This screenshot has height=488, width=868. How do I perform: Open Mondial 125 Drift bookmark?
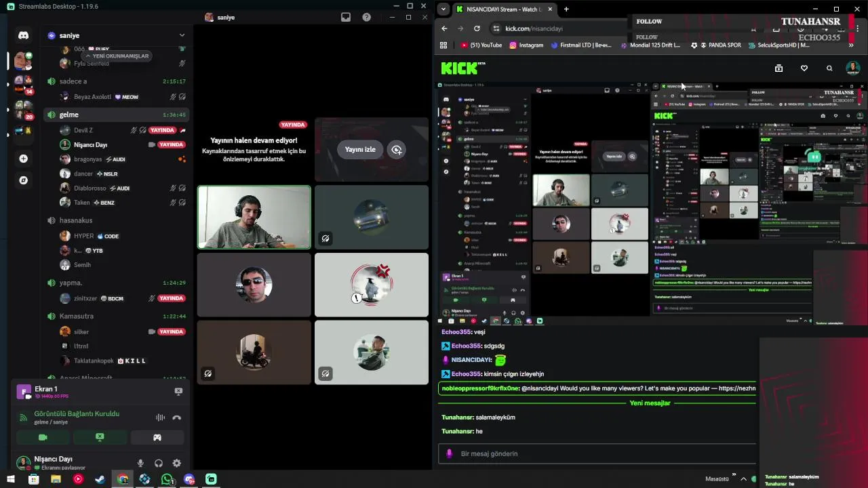coord(650,45)
